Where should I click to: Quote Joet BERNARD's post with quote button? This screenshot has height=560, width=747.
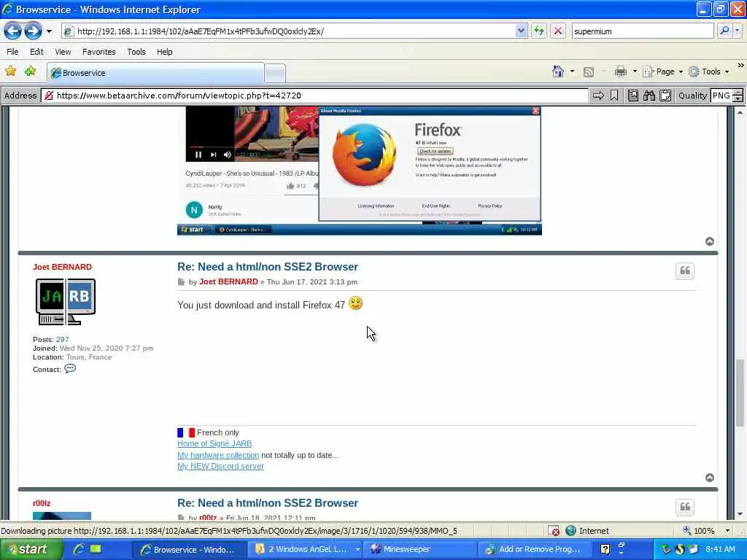(x=684, y=271)
